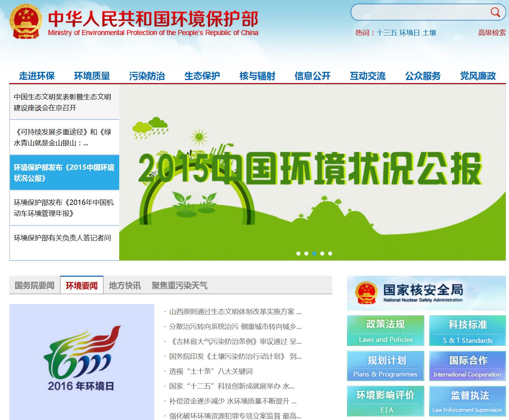Click 国际合作 International Cooperation button

(x=468, y=366)
